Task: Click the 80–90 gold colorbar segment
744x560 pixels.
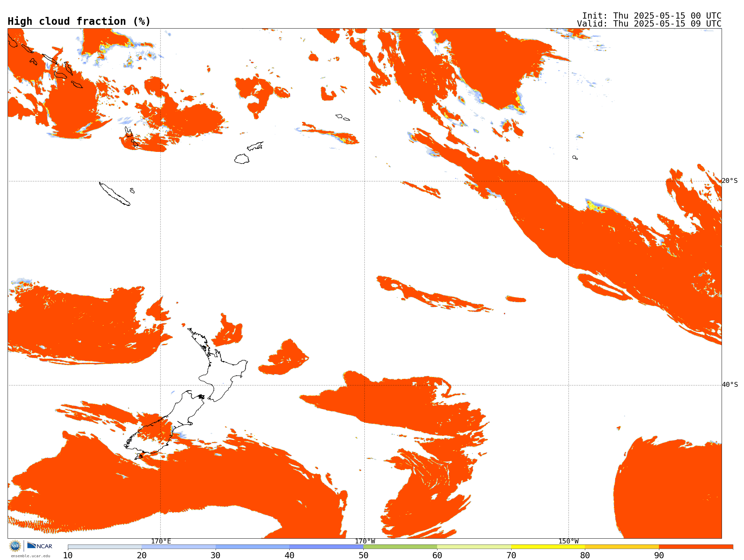Action: point(622,547)
